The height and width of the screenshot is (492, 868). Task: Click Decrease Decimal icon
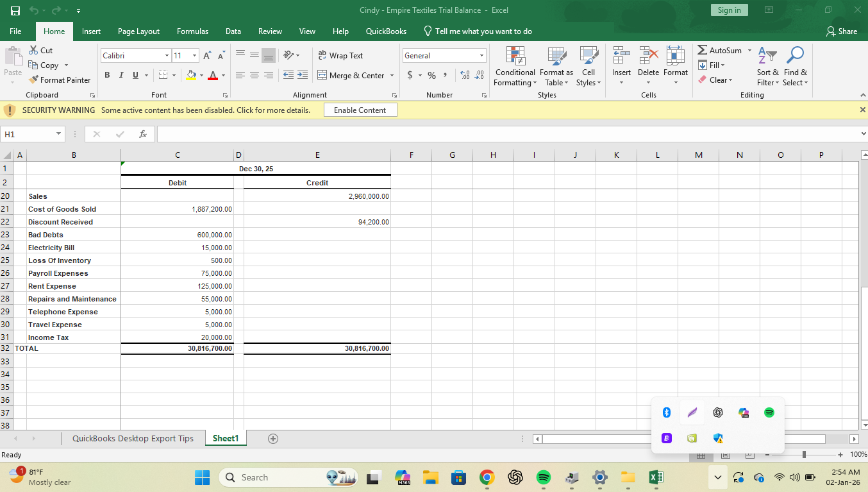pos(479,75)
